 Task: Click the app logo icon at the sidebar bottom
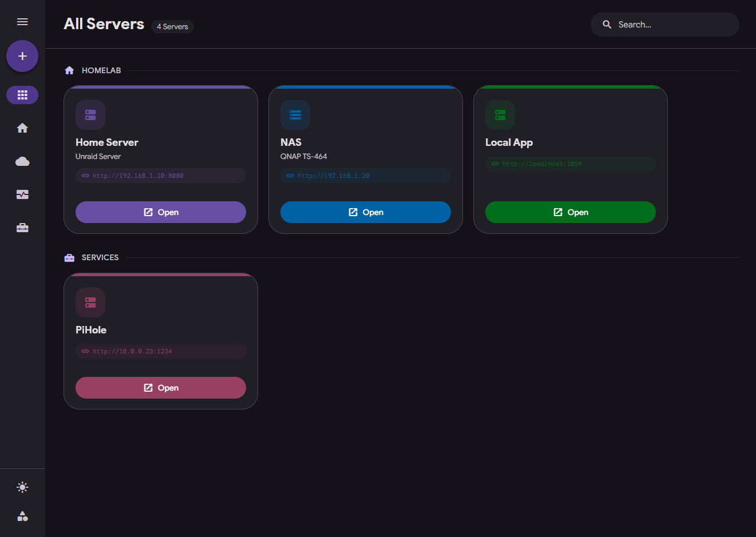(x=22, y=516)
